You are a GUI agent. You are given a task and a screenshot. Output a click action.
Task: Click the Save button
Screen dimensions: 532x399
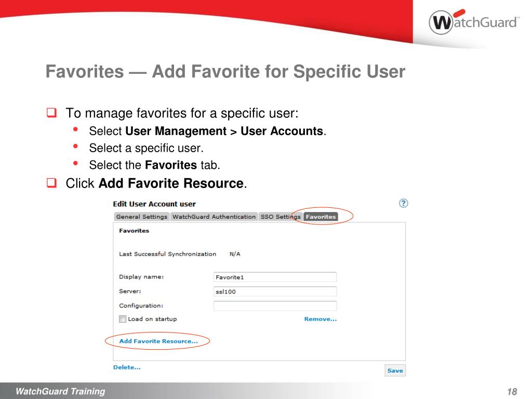click(395, 370)
